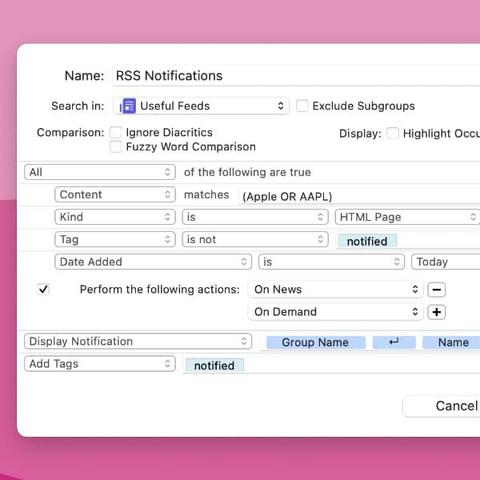
Task: Toggle Ignore Diacritics checkbox
Action: tap(116, 132)
